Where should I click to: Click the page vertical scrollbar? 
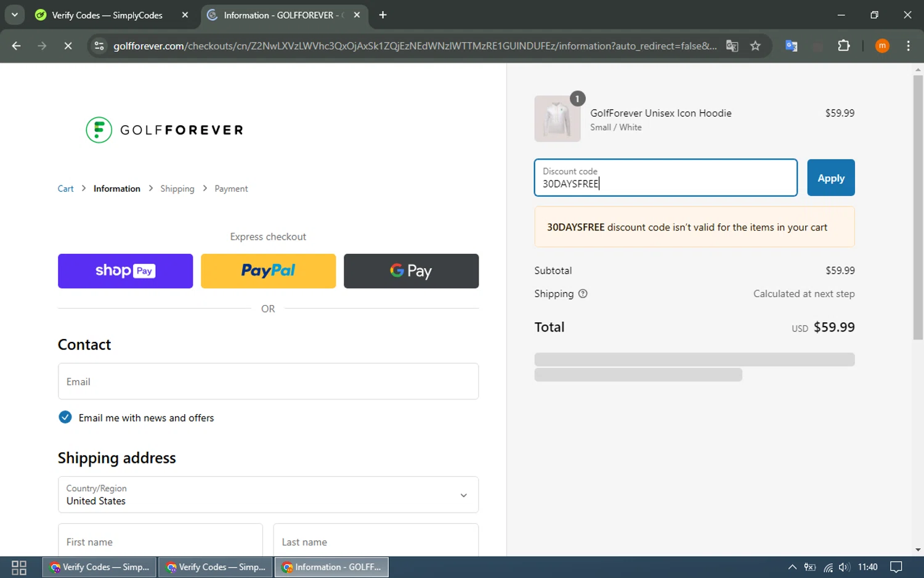[x=918, y=207]
